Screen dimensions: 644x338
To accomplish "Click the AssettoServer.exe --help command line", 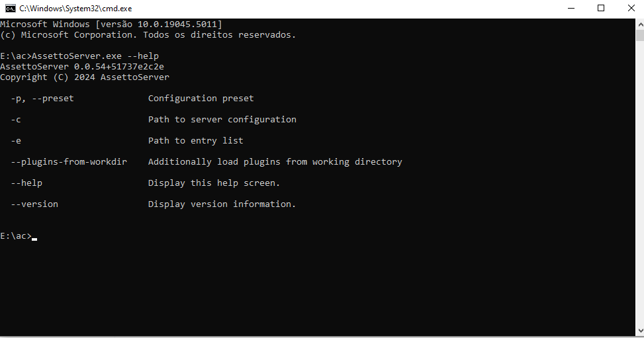I will 79,56.
